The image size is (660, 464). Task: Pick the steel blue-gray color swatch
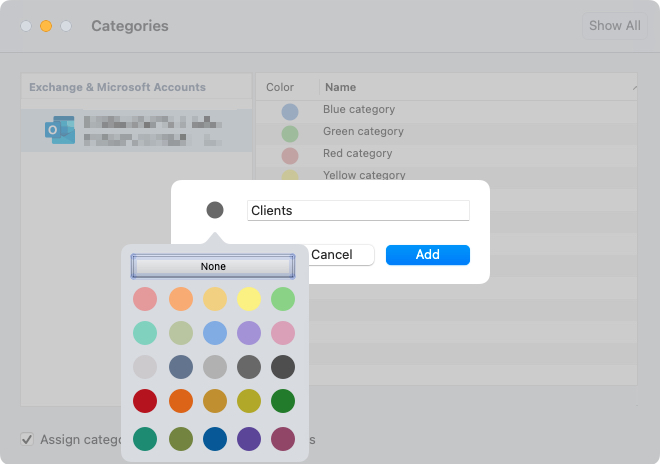click(181, 367)
